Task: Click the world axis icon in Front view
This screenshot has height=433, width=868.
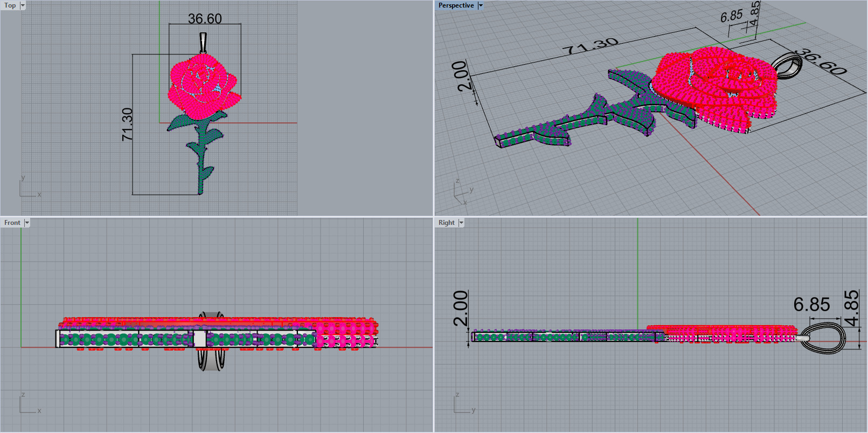Action: pos(30,402)
